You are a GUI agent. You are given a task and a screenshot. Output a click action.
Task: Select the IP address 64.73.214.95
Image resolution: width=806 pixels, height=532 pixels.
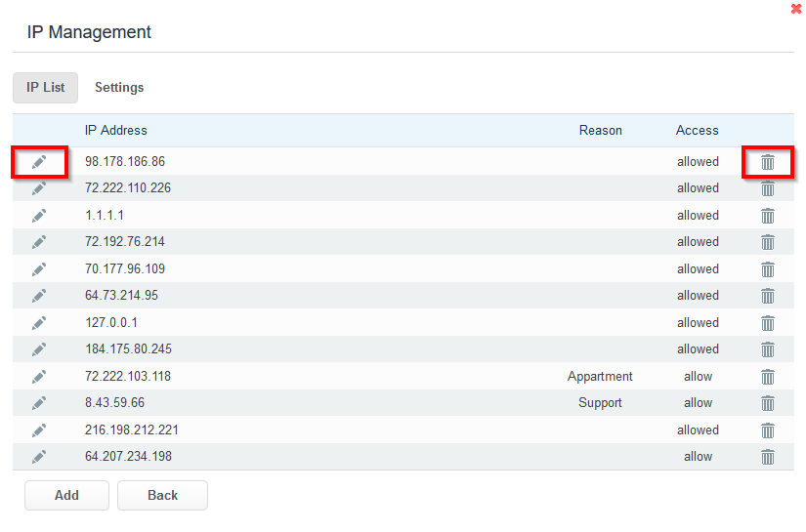click(x=121, y=295)
